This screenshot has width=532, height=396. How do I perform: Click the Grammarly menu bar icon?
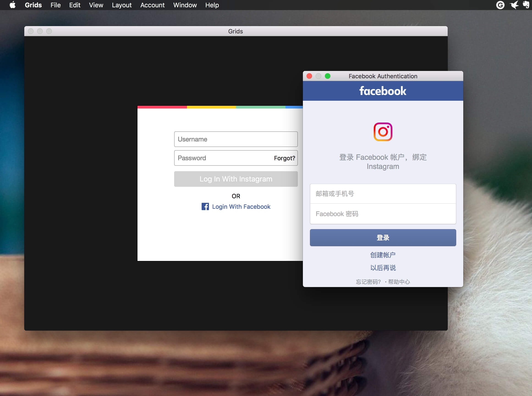[x=500, y=5]
